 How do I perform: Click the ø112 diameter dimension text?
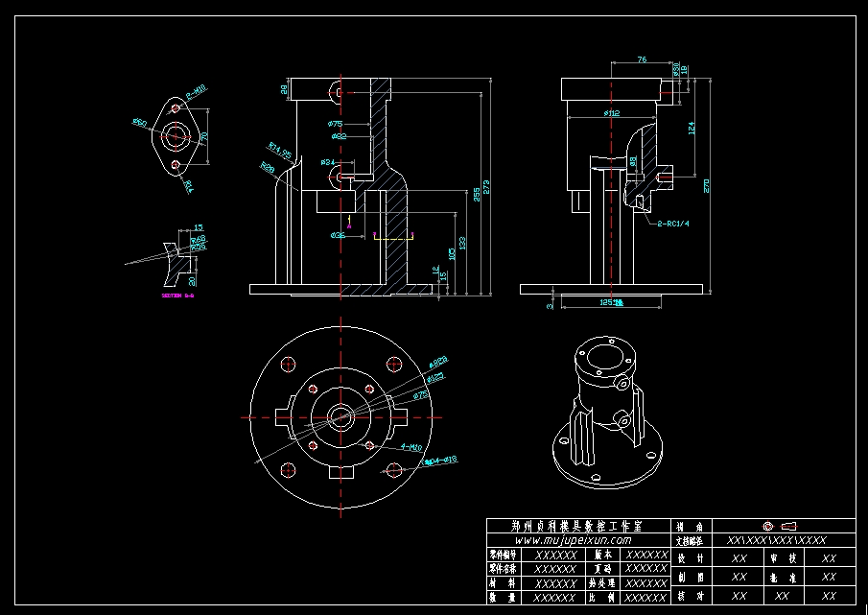click(611, 113)
